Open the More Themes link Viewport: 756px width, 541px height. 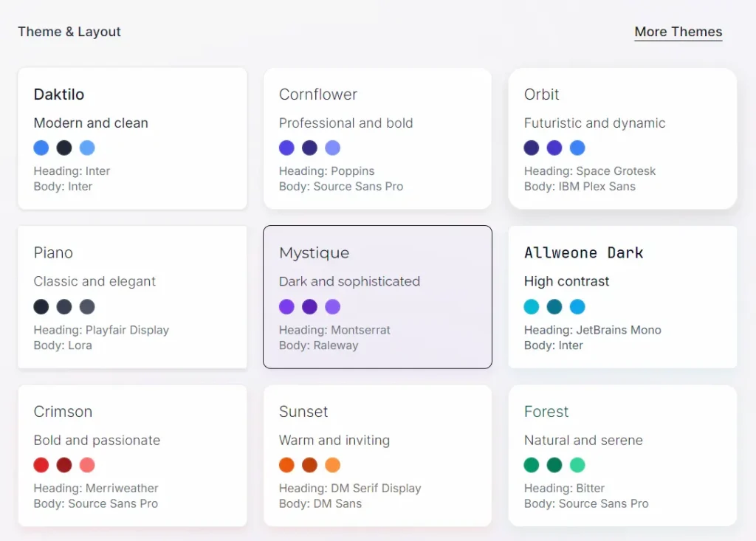678,32
